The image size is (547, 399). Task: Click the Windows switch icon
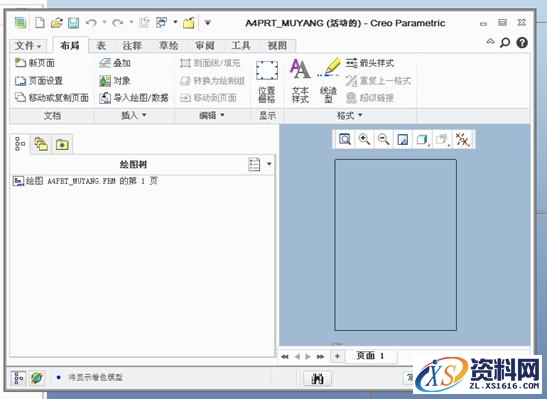tap(162, 23)
